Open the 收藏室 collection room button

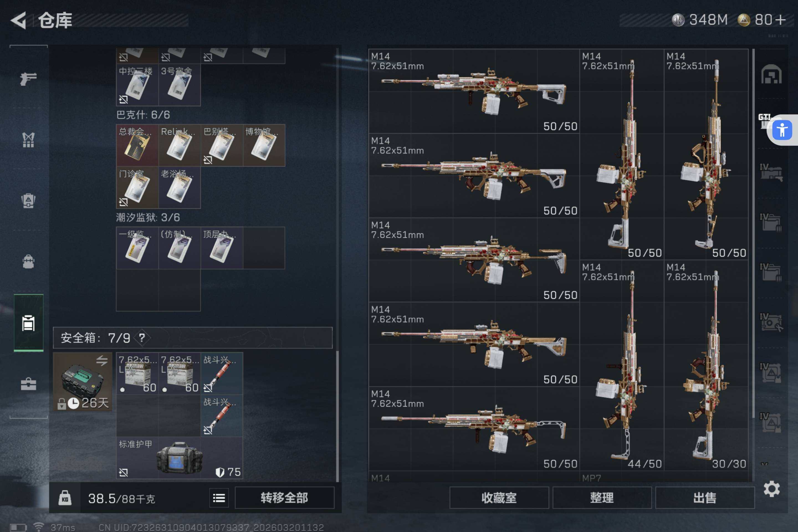[499, 498]
